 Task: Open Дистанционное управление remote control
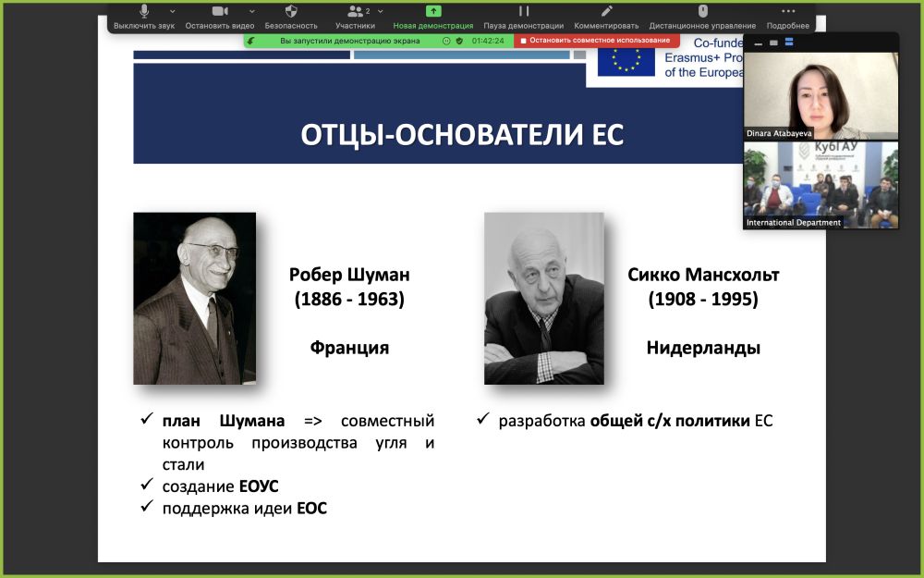click(x=702, y=12)
